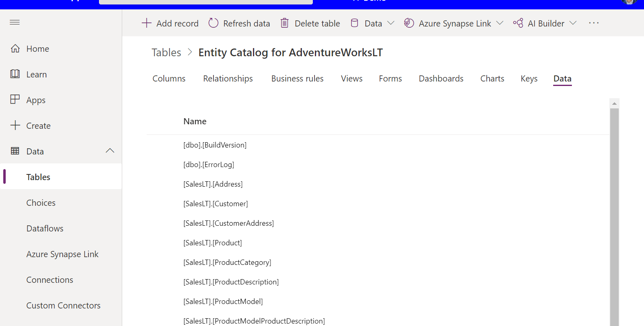
Task: Switch to the Columns tab
Action: (169, 78)
